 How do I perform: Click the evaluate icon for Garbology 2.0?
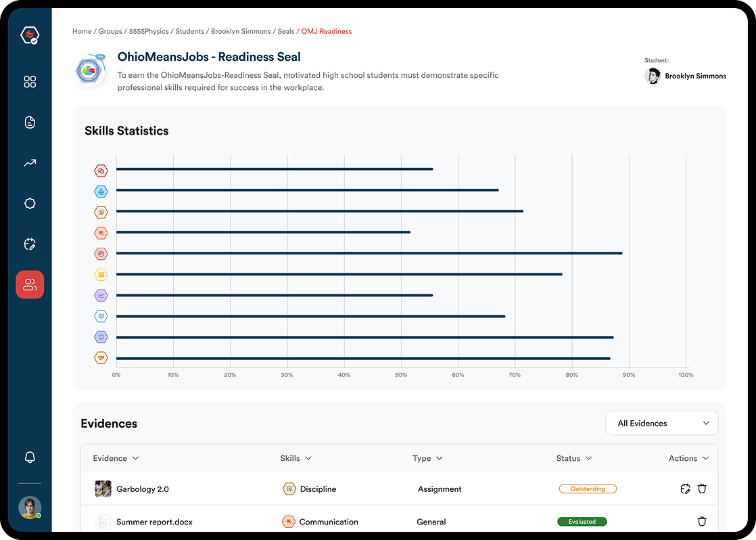tap(685, 489)
